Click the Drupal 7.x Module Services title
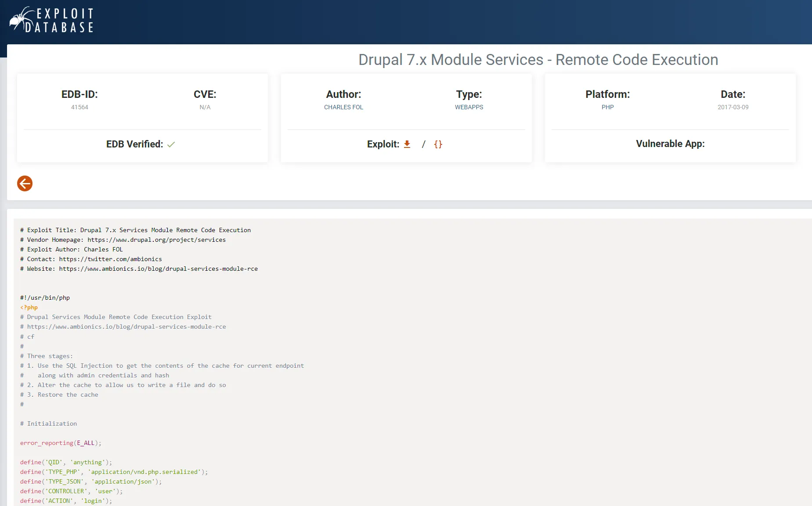Screen dimensions: 812x506 (538, 60)
